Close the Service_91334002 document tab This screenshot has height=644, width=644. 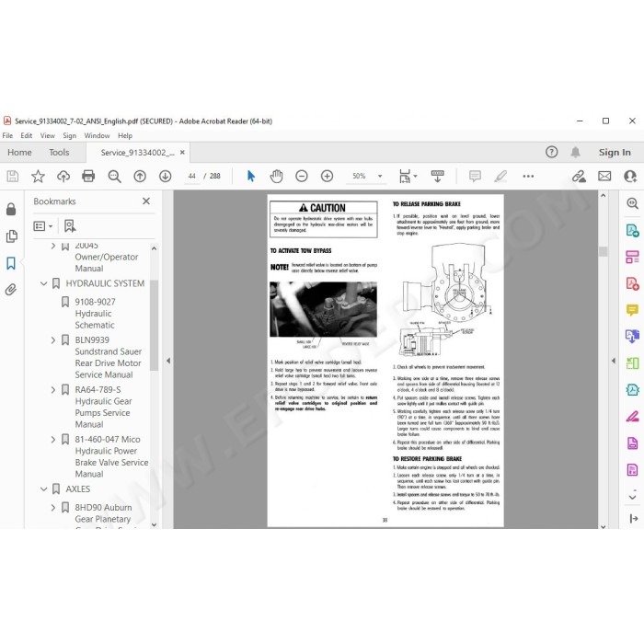[182, 153]
